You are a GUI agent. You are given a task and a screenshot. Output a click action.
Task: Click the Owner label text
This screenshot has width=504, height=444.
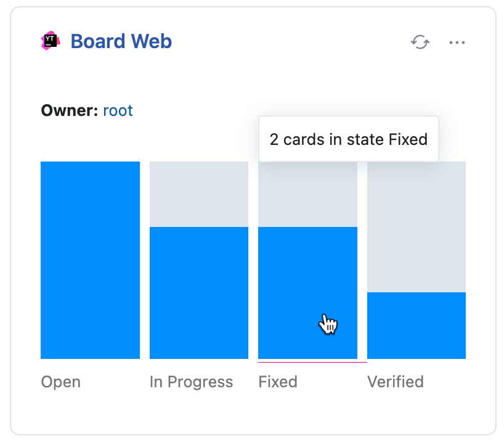pyautogui.click(x=69, y=110)
